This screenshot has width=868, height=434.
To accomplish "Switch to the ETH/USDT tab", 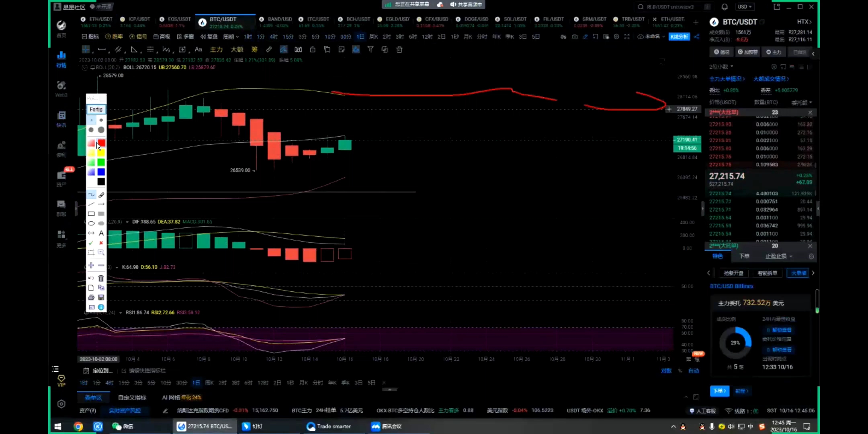I will [x=97, y=22].
